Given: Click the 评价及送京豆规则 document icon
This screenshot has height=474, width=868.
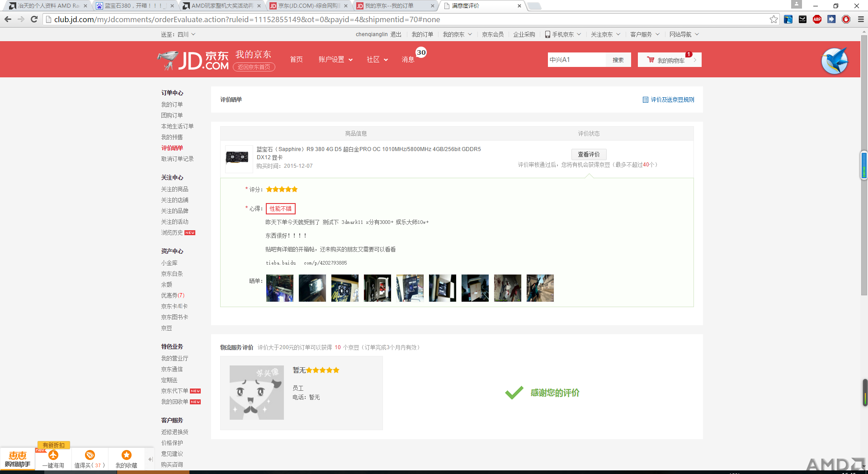Looking at the screenshot, I should [646, 100].
